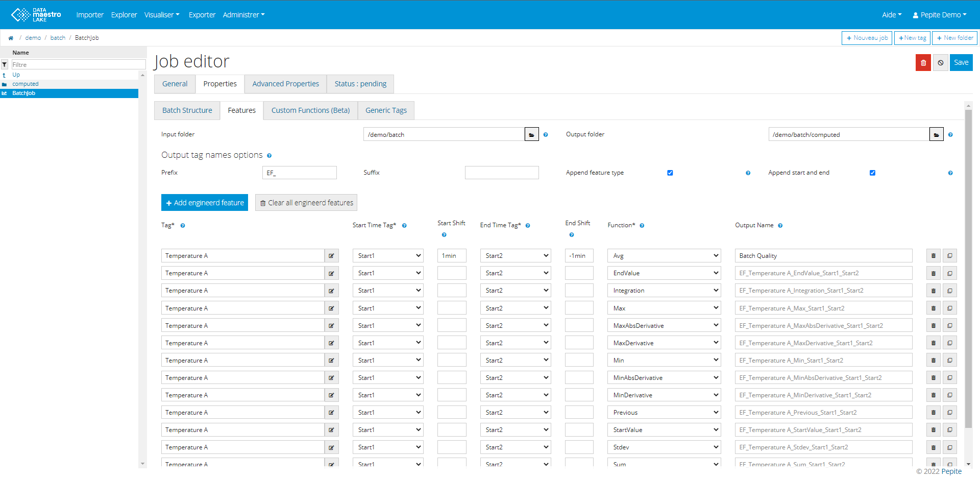Expand the Administrer menu
980x479 pixels.
point(244,15)
